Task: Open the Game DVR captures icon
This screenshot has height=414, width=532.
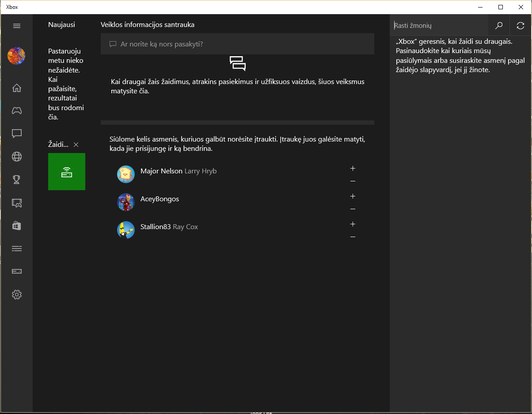Action: (17, 203)
